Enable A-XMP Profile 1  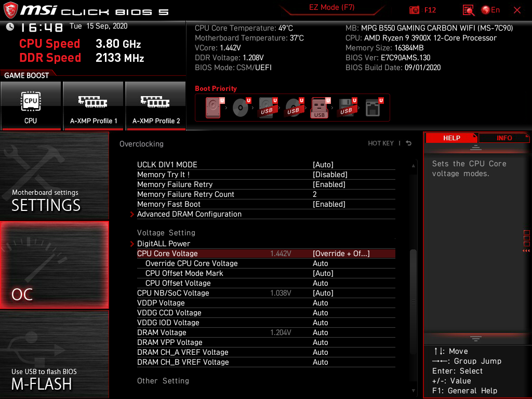pyautogui.click(x=94, y=106)
